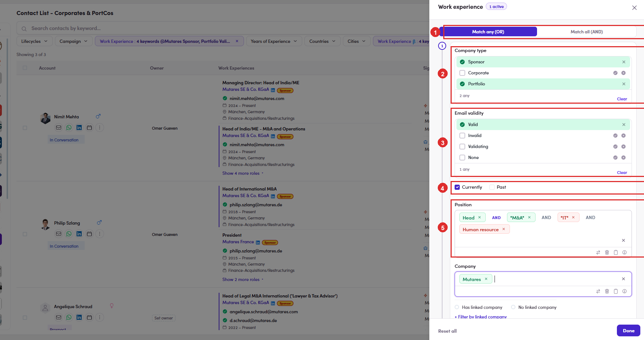The width and height of the screenshot is (644, 340).
Task: Click Set owner for Angelique Schraud
Action: point(163,318)
